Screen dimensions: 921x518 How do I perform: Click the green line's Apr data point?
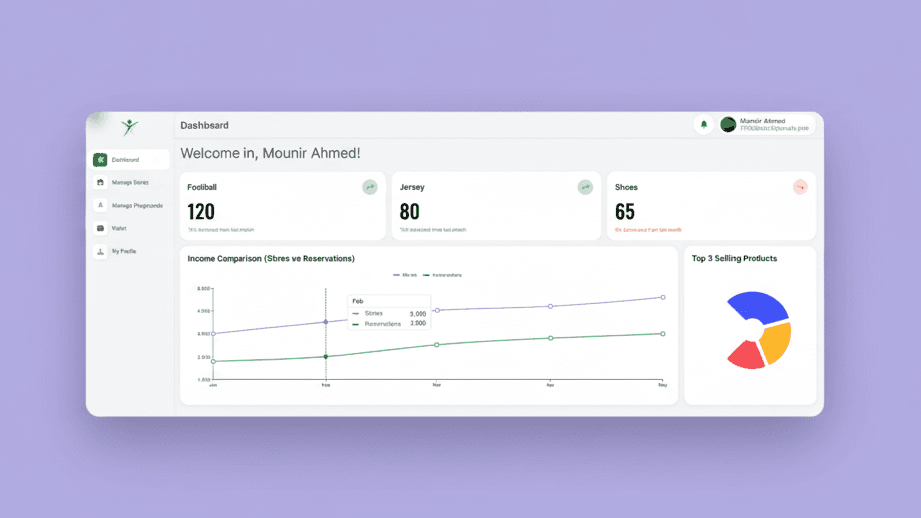(x=550, y=338)
